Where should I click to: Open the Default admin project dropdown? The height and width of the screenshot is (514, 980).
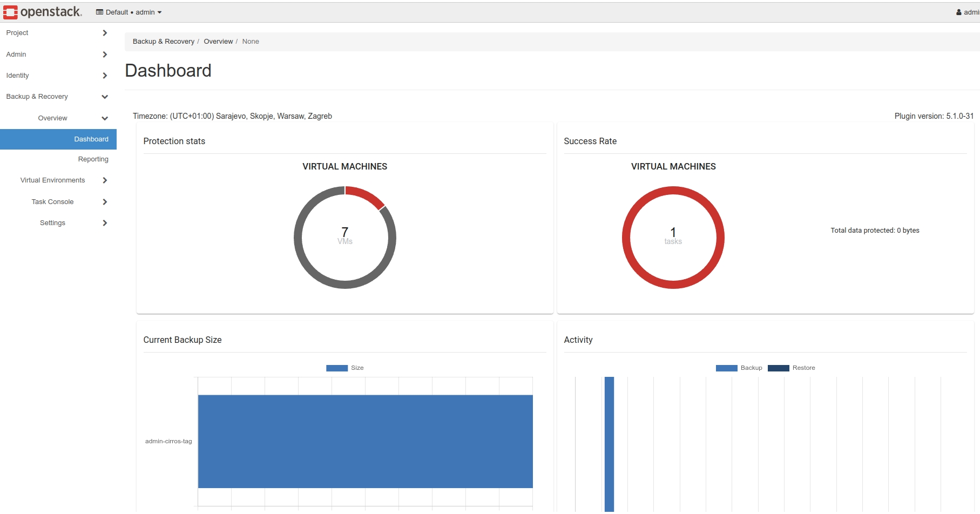point(130,12)
